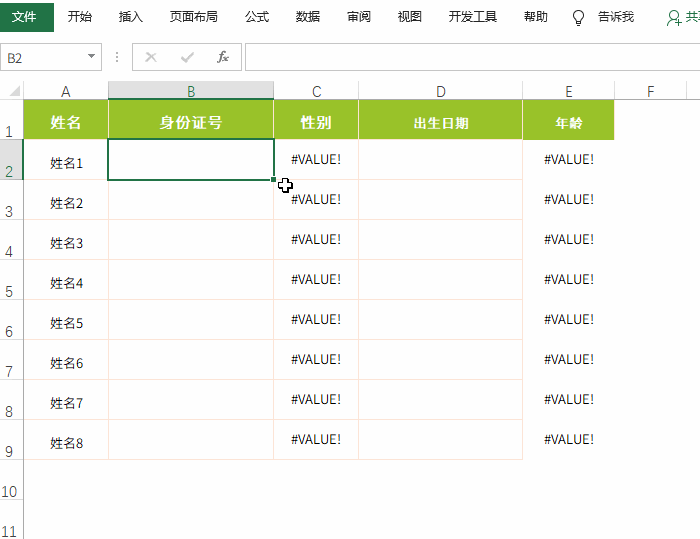Image resolution: width=700 pixels, height=539 pixels.
Task: Open the 插入 ribbon tab
Action: (130, 17)
